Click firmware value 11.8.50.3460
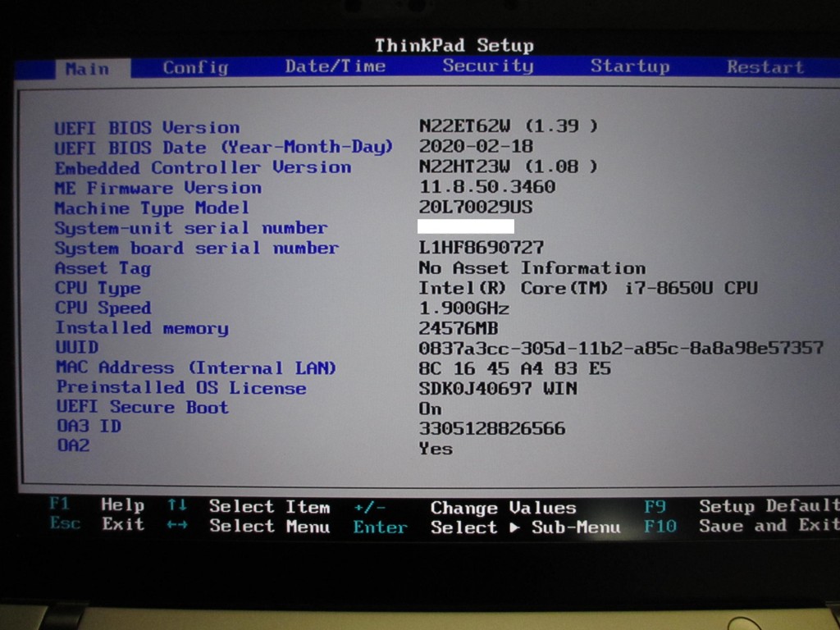 (x=487, y=186)
